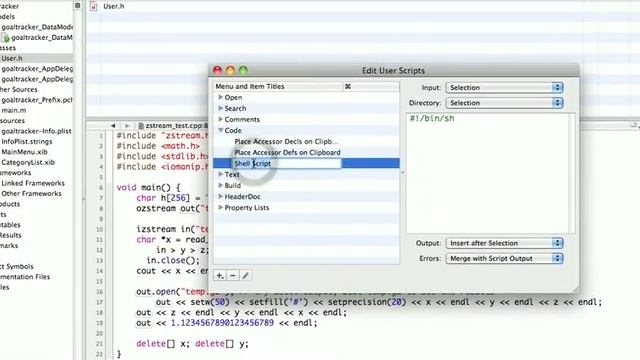
Task: Click the edit pencil button
Action: (245, 276)
